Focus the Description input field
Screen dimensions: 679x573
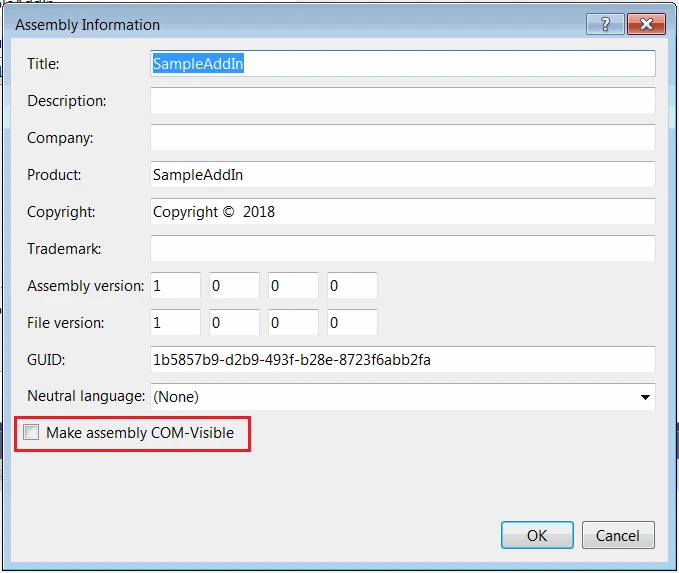point(403,101)
